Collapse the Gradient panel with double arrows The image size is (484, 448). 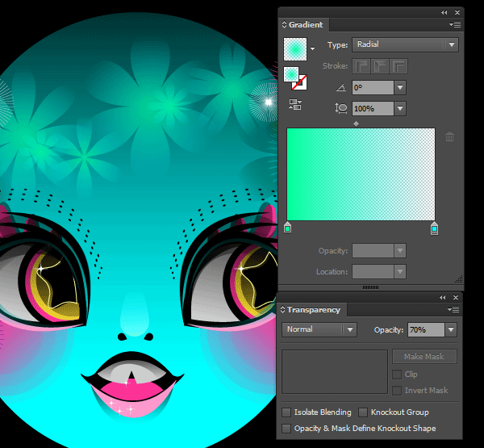pos(444,12)
